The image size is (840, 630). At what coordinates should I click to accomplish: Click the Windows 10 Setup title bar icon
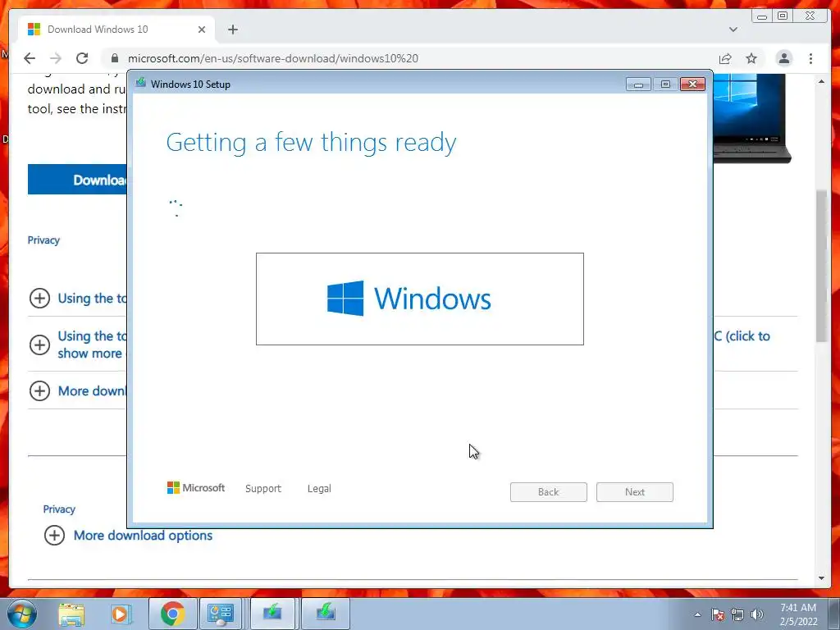point(141,83)
